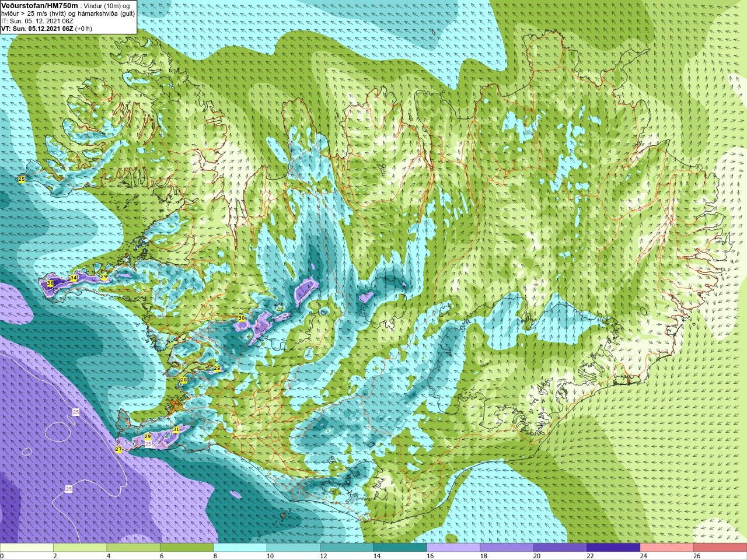The width and height of the screenshot is (747, 560).
Task: Pick the dark teal 14–16 legend swatch
Action: click(400, 547)
